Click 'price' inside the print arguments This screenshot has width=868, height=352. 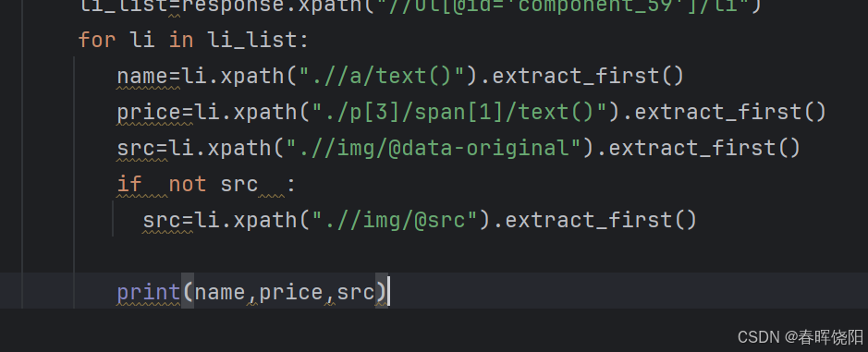pyautogui.click(x=291, y=292)
